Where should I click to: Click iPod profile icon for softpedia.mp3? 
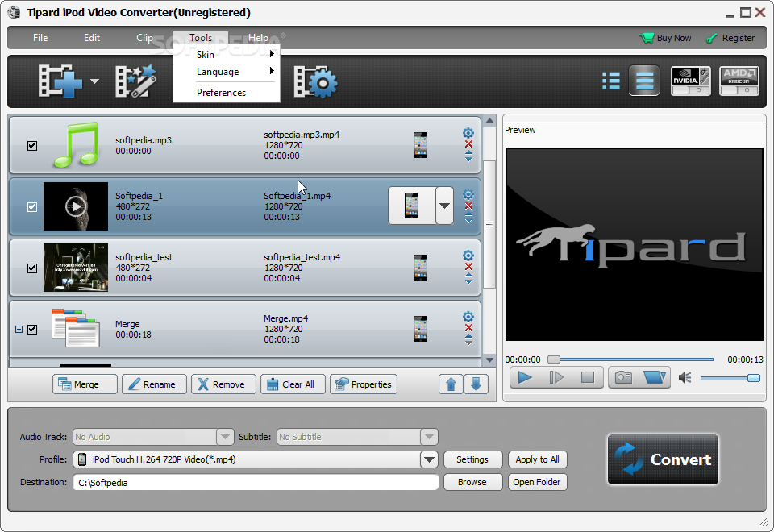[420, 145]
